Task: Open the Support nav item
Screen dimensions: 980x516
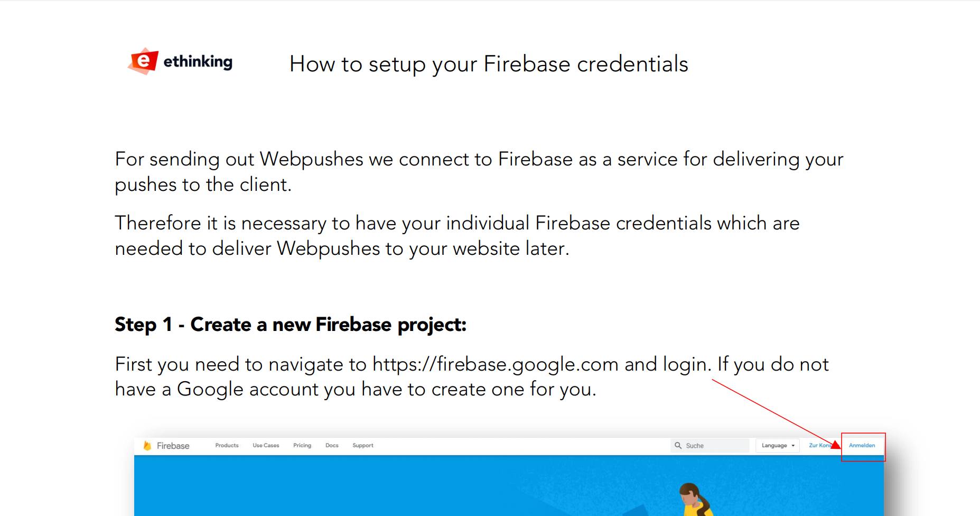Action: pyautogui.click(x=363, y=446)
